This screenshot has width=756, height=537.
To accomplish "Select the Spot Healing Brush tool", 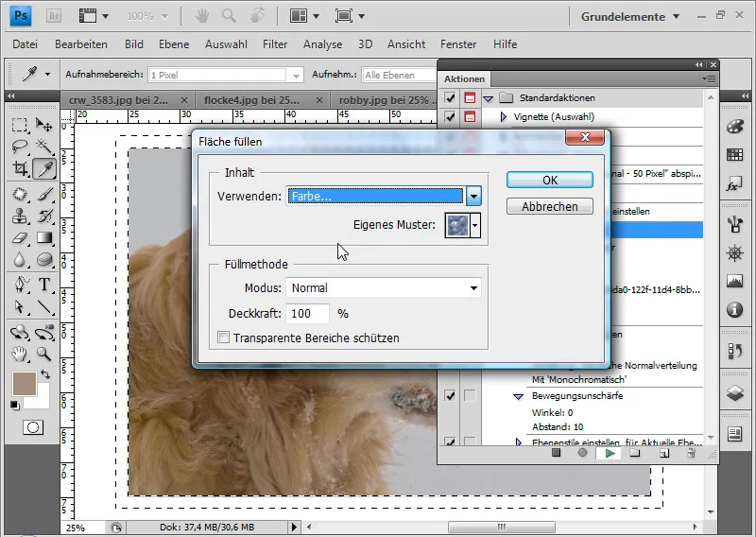I will [x=19, y=194].
